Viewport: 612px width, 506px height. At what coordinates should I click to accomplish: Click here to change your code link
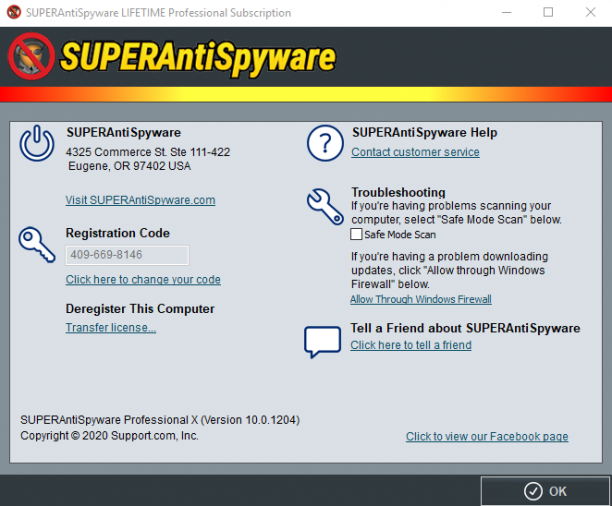143,280
